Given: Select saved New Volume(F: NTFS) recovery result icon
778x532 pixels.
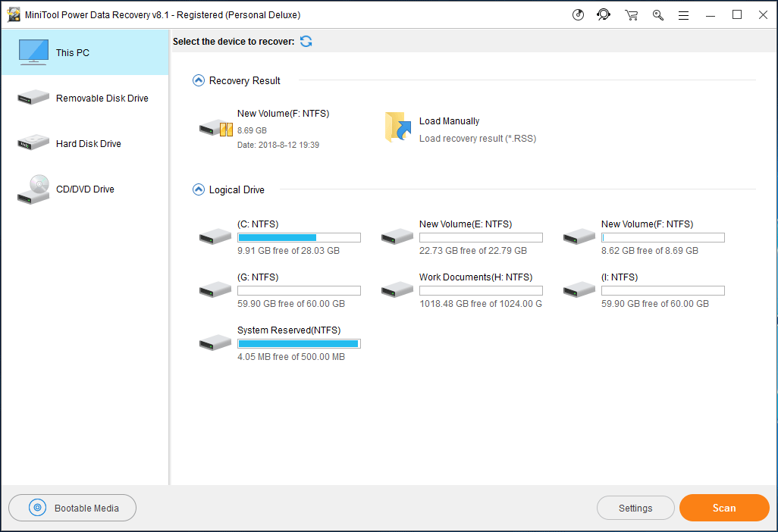Looking at the screenshot, I should (x=216, y=128).
